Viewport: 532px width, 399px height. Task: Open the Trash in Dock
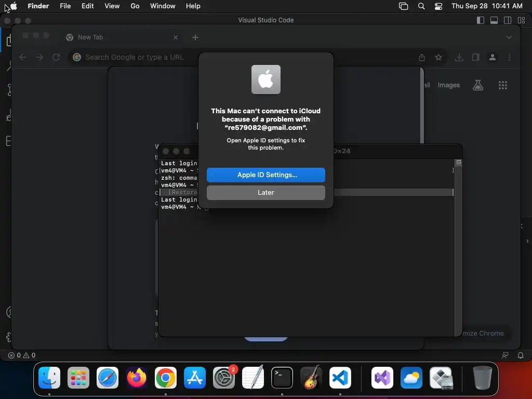[483, 378]
